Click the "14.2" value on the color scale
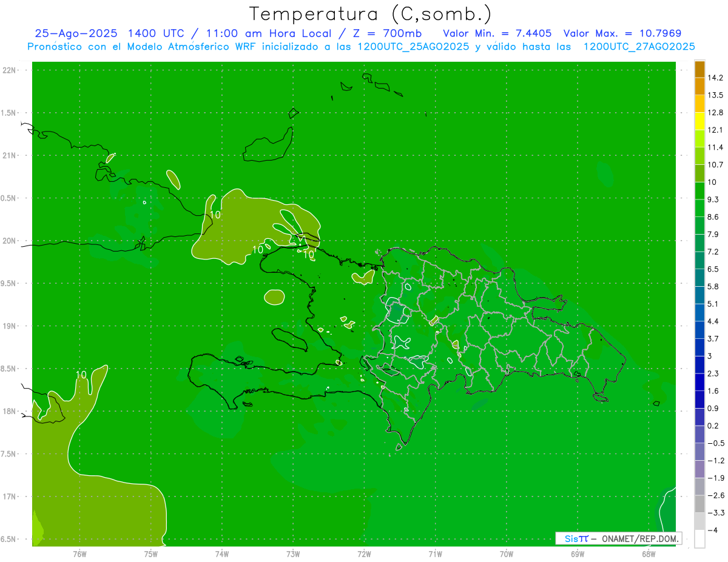728x562 pixels. (x=716, y=78)
